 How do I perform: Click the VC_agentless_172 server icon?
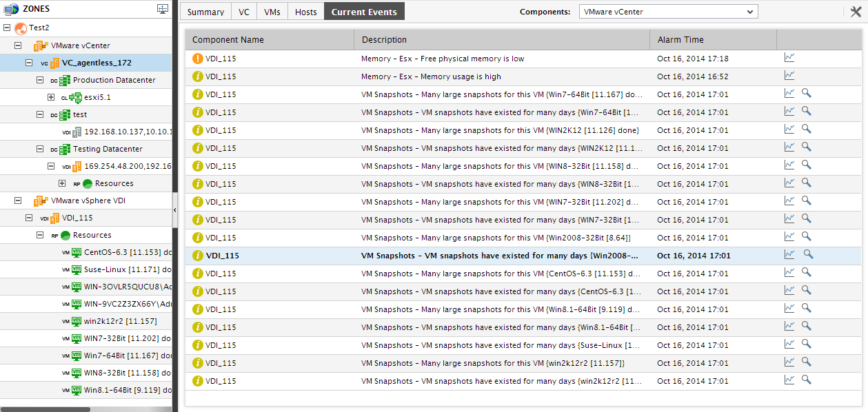(x=54, y=63)
